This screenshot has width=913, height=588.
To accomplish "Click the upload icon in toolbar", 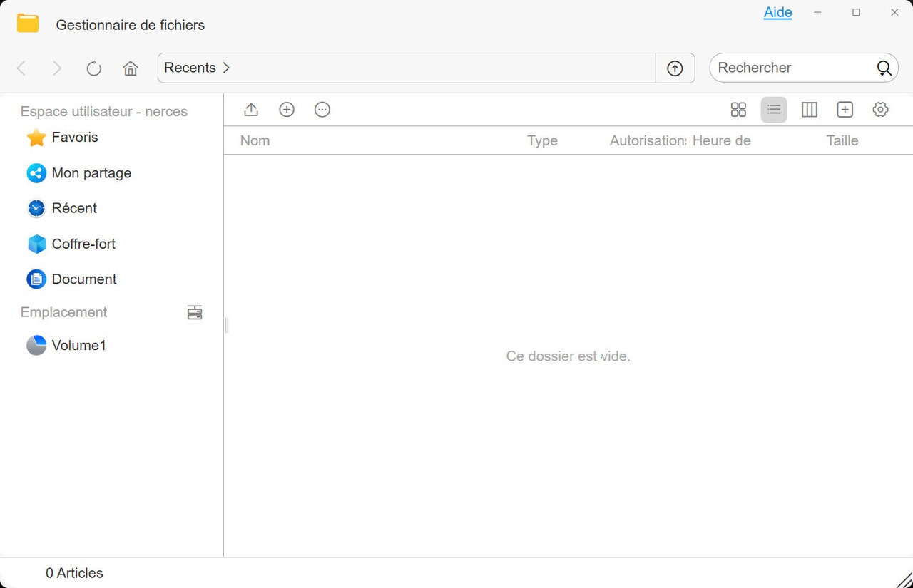I will pos(251,110).
